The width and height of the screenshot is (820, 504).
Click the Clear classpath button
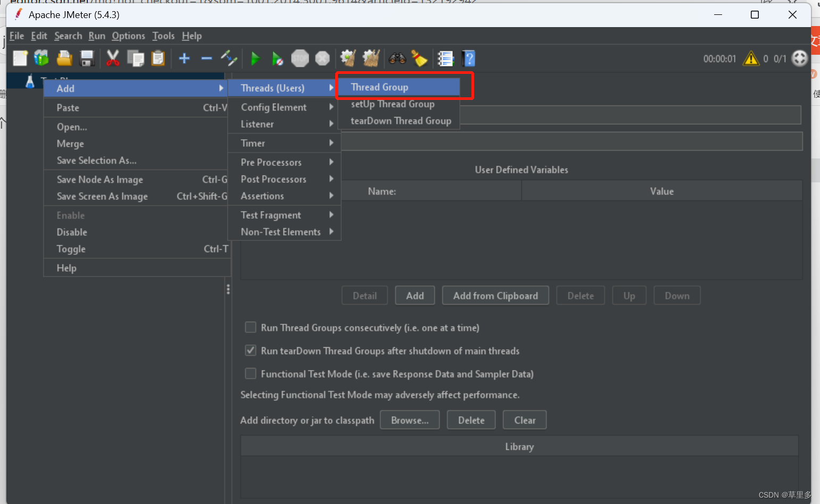525,420
